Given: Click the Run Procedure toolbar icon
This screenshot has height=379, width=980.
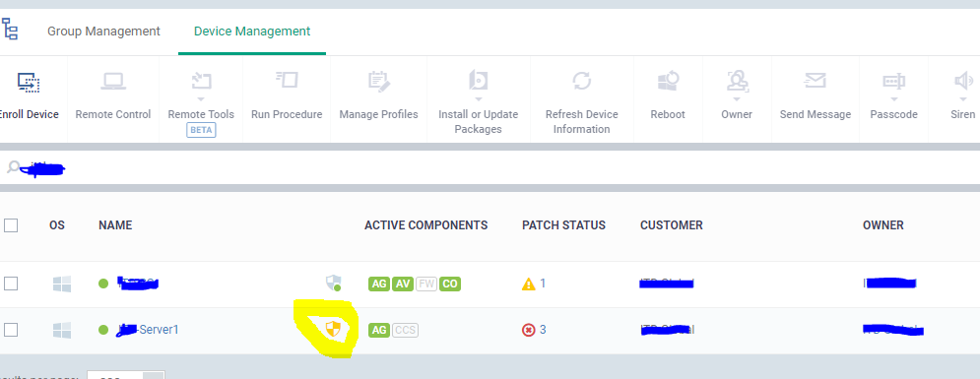Looking at the screenshot, I should [287, 81].
